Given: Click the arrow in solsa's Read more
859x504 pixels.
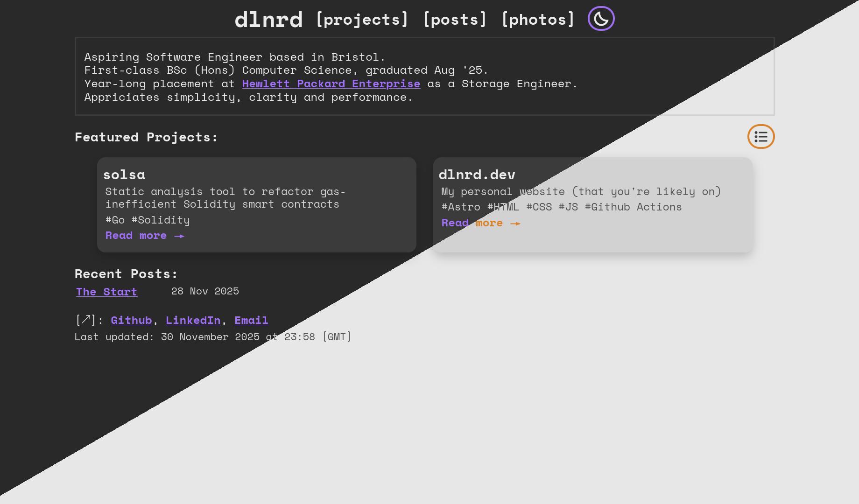Looking at the screenshot, I should (x=179, y=236).
